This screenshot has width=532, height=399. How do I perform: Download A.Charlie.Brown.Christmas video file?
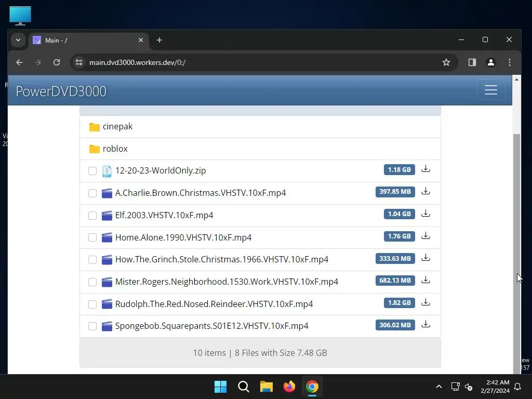425,191
